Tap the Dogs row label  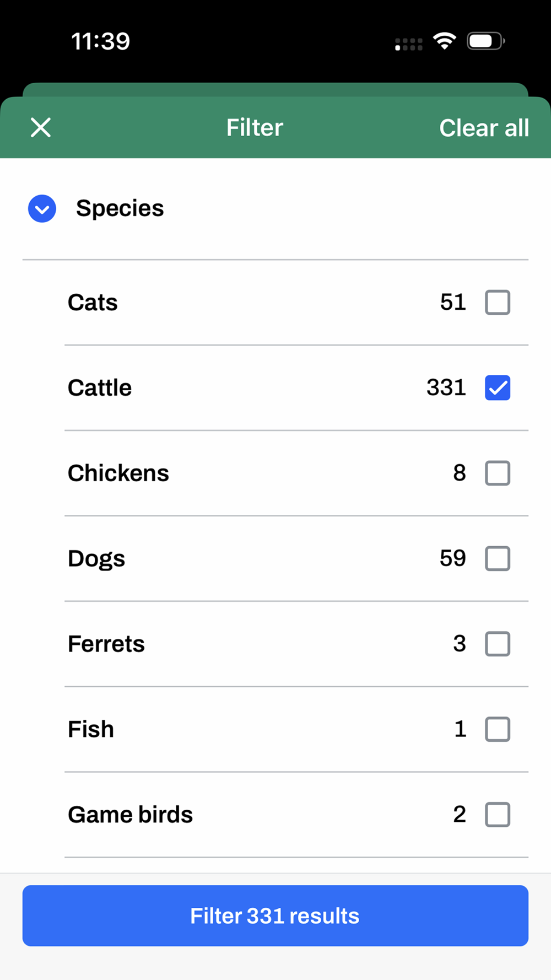pos(96,559)
